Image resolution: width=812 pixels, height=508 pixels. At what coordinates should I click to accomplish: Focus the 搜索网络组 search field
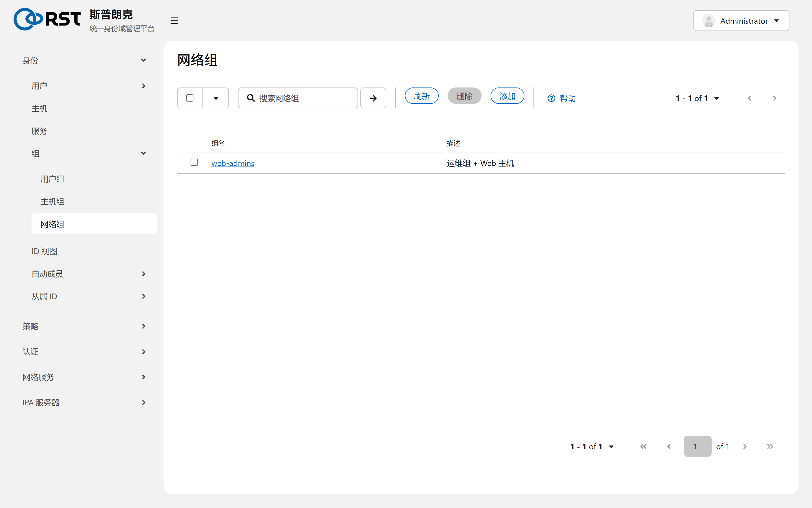click(x=298, y=98)
